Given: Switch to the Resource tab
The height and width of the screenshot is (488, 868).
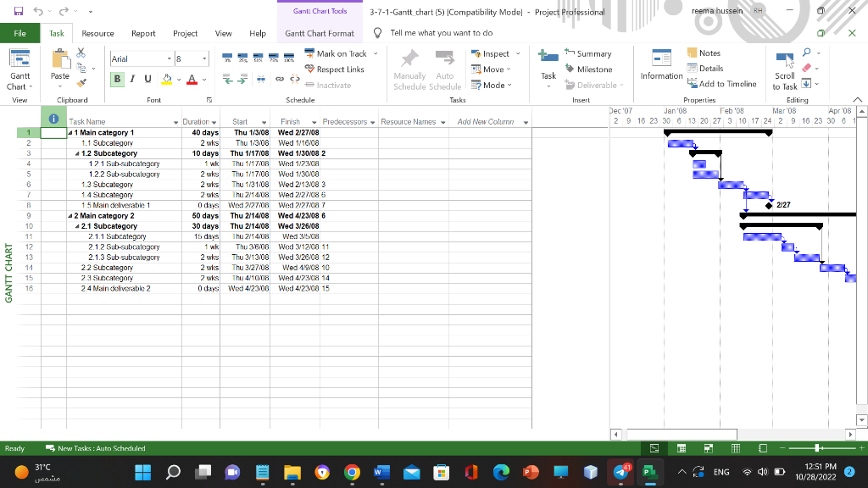Looking at the screenshot, I should click(x=97, y=33).
